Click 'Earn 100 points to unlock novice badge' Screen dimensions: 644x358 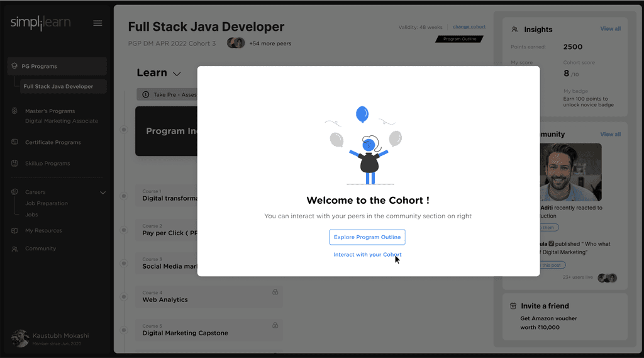(588, 101)
